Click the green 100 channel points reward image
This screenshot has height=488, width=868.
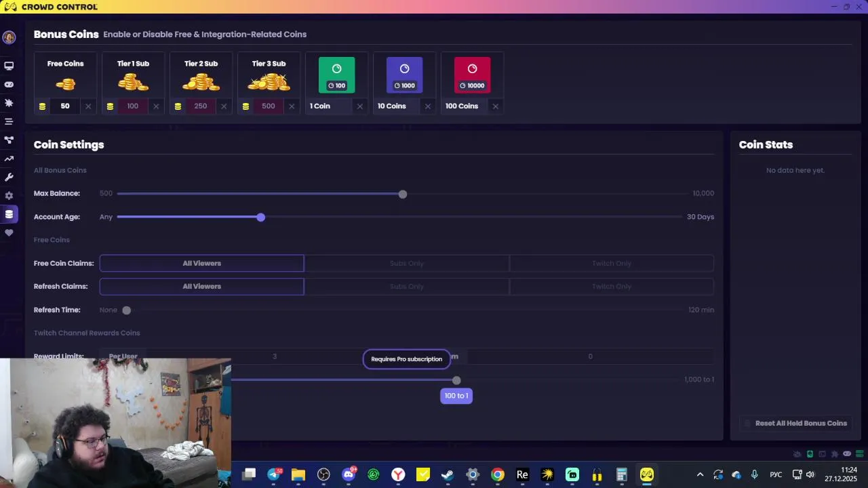[336, 75]
